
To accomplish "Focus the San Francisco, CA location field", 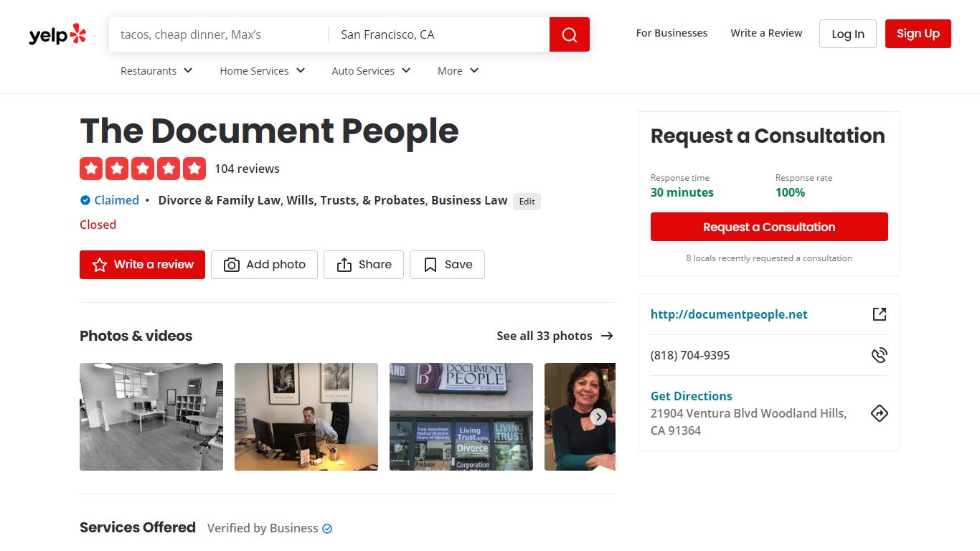I will tap(439, 34).
